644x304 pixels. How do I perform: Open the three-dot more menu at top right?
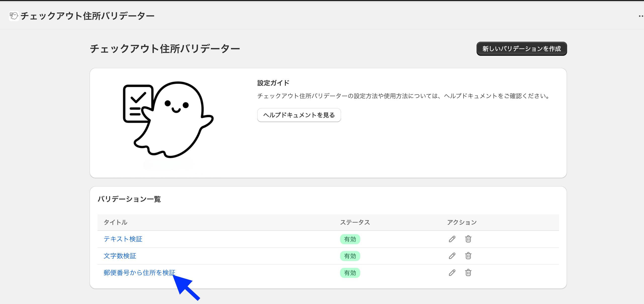click(640, 16)
